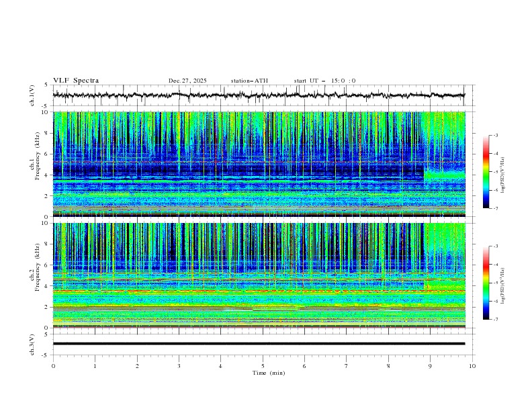This screenshot has width=532, height=411.
Task: Click the station=ATH label
Action: point(249,81)
